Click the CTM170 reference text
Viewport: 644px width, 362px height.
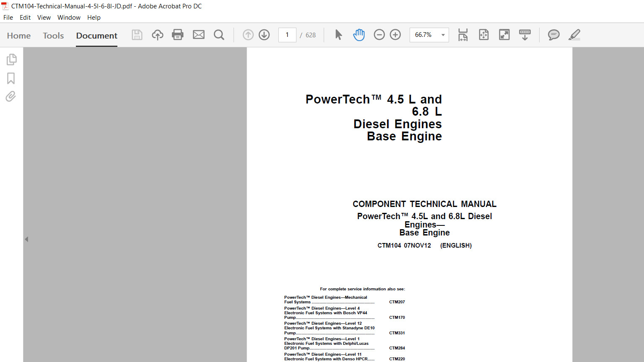point(397,318)
